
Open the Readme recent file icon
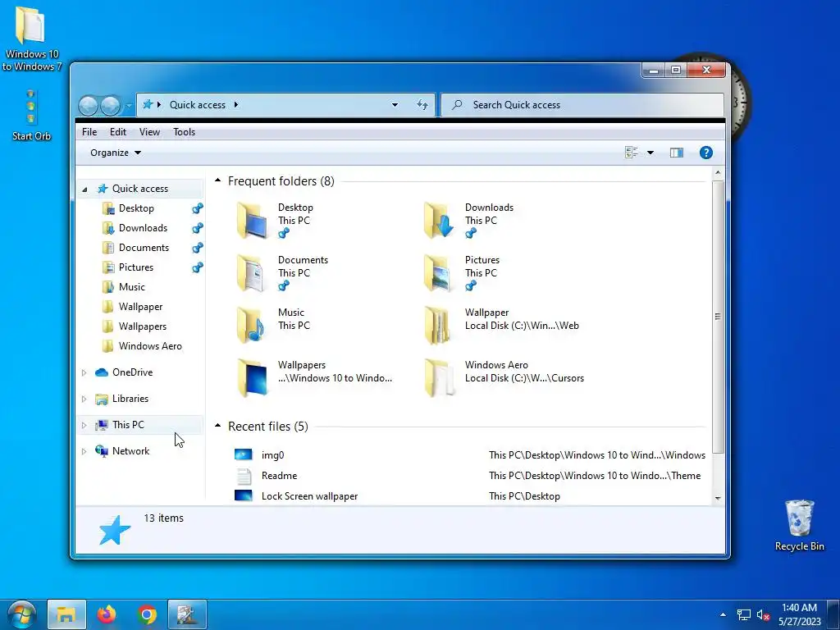tap(243, 475)
